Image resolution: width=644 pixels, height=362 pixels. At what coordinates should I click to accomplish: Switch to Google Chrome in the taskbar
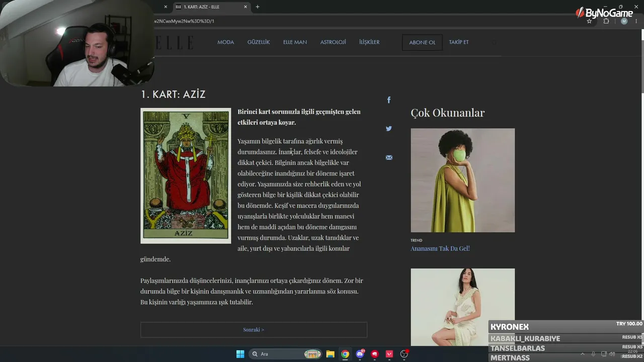345,354
